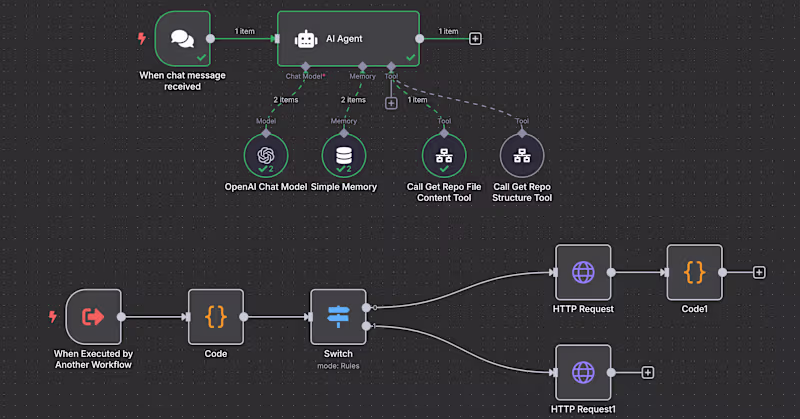The width and height of the screenshot is (800, 419).
Task: Open Call Get Repo File Content Tool node
Action: (x=444, y=156)
